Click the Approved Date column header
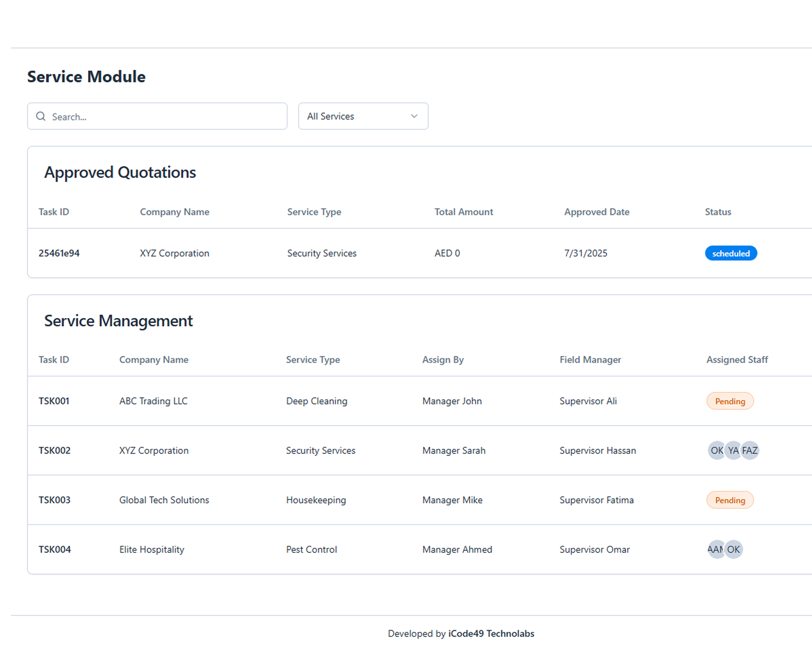This screenshot has height=668, width=812. click(596, 212)
